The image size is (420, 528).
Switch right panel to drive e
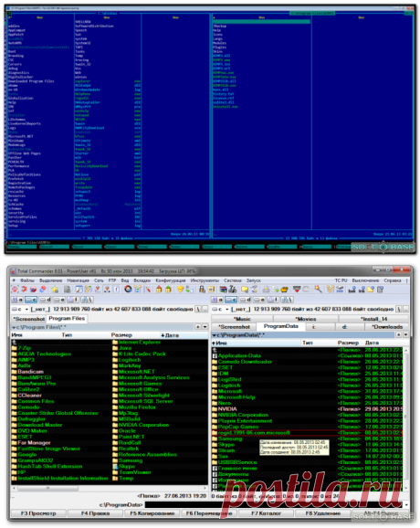tap(259, 300)
